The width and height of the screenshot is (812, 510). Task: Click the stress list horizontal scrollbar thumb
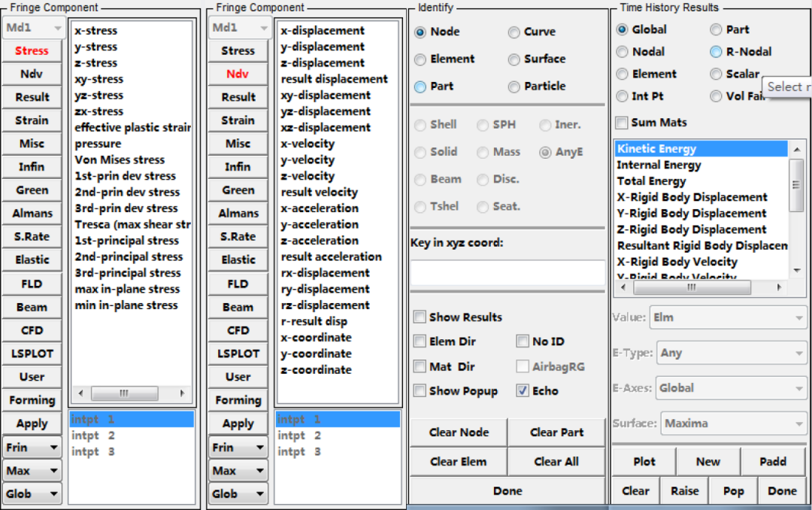[x=124, y=393]
